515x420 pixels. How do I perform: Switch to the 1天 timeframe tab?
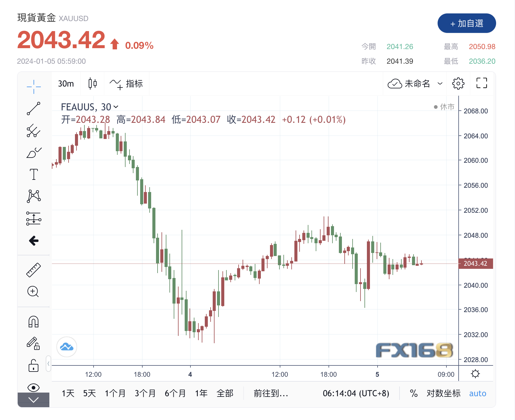click(68, 393)
